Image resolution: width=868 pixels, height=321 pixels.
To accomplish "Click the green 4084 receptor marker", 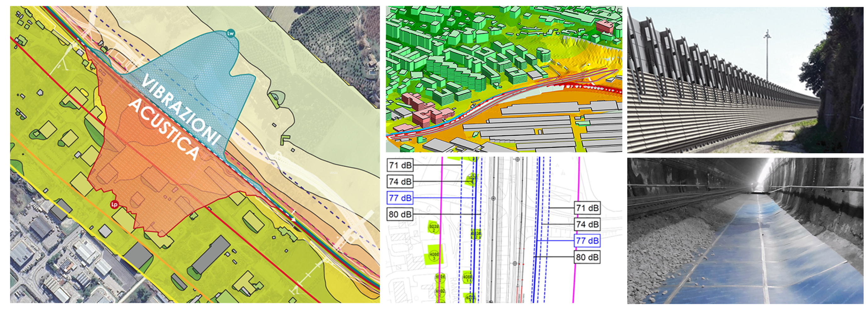I will click(440, 278).
